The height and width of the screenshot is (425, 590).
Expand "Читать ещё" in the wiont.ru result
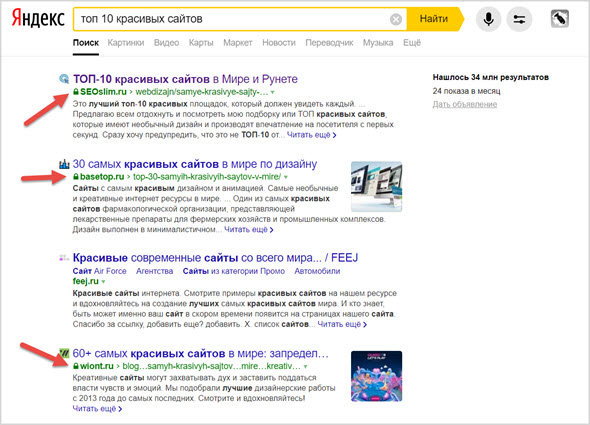click(x=97, y=409)
